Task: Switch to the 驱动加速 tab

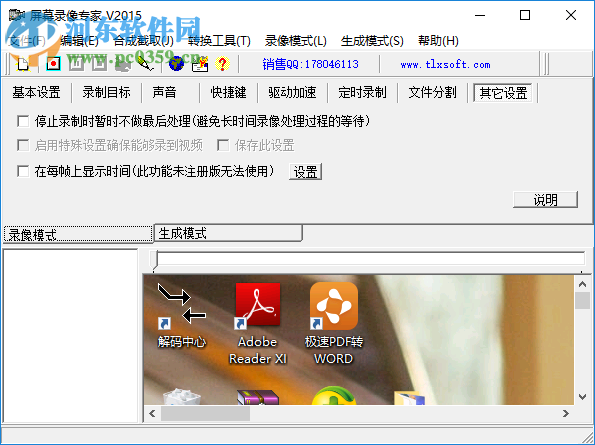Action: 292,93
